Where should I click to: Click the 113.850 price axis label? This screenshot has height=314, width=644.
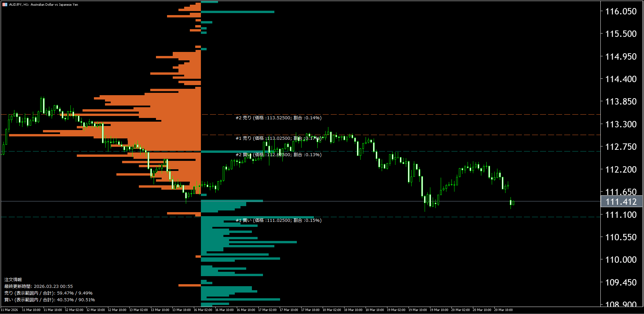[x=621, y=102]
